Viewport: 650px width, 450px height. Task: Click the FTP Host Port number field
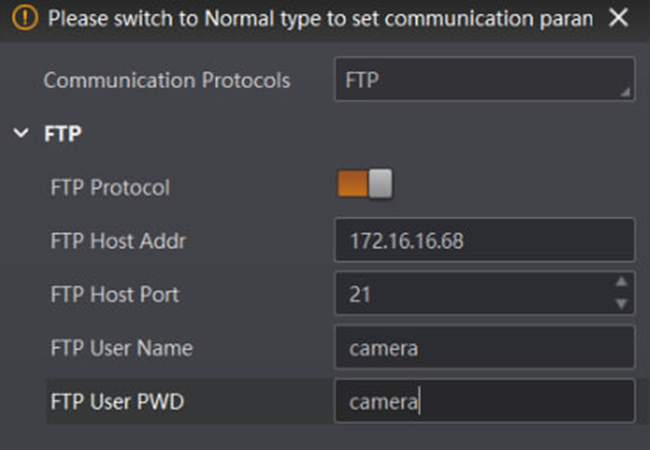[x=470, y=294]
